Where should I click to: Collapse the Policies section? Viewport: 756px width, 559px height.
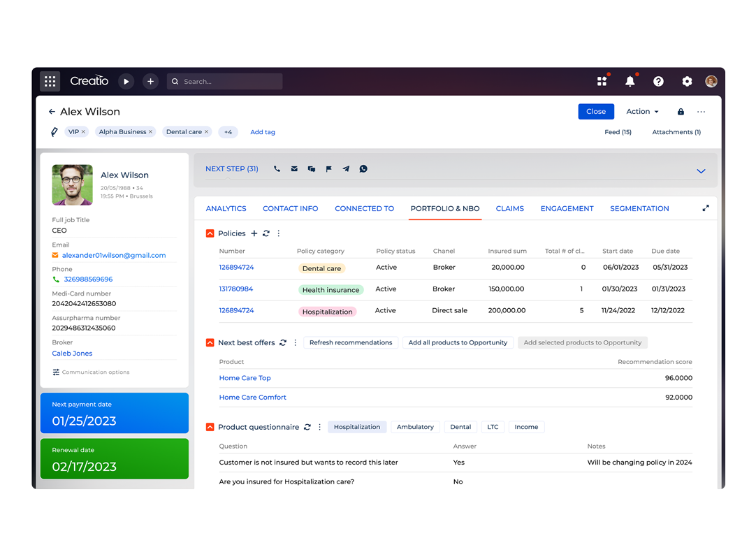[x=210, y=233]
